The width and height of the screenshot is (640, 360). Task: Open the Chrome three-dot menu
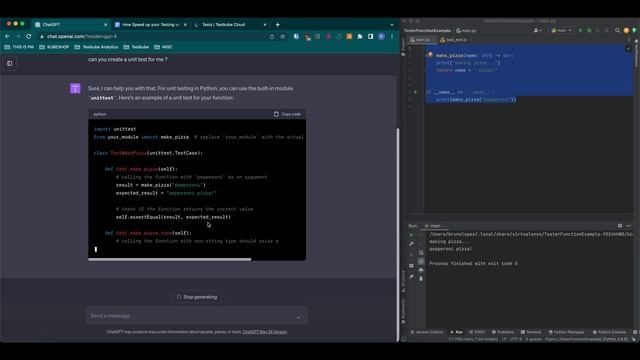coord(392,36)
